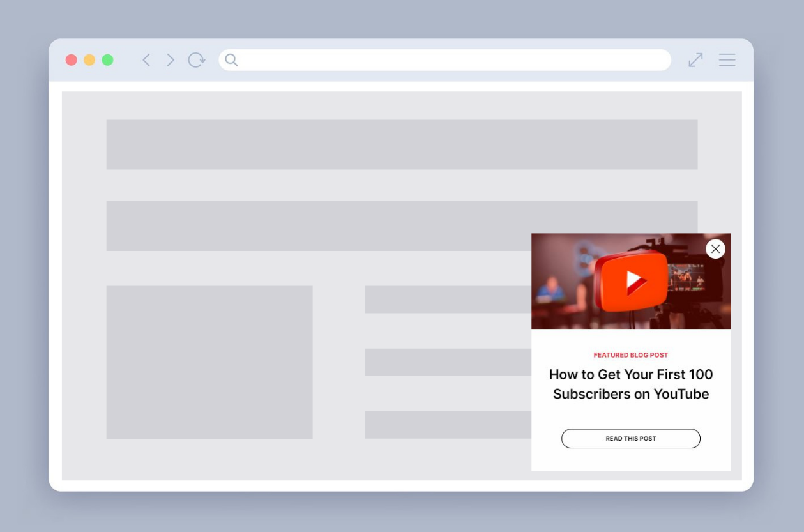Click the "Featured Blog Post" label
The height and width of the screenshot is (532, 804).
click(631, 355)
